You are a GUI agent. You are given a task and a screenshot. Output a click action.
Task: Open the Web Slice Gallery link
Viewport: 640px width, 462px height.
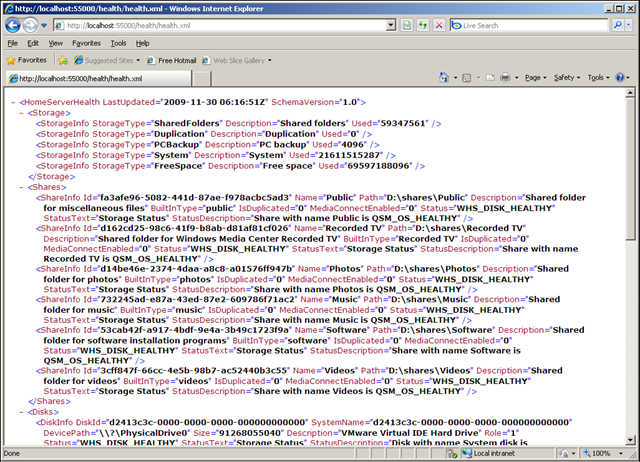(x=239, y=60)
